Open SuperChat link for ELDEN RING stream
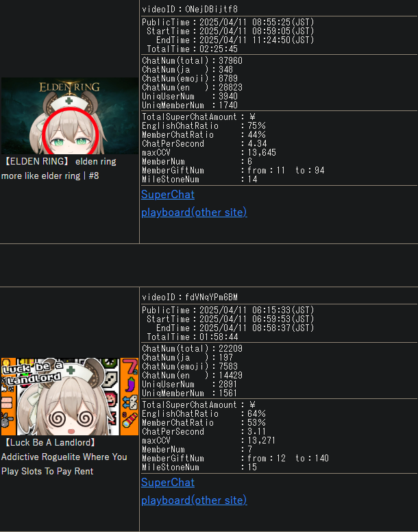Image resolution: width=418 pixels, height=532 pixels. click(168, 195)
